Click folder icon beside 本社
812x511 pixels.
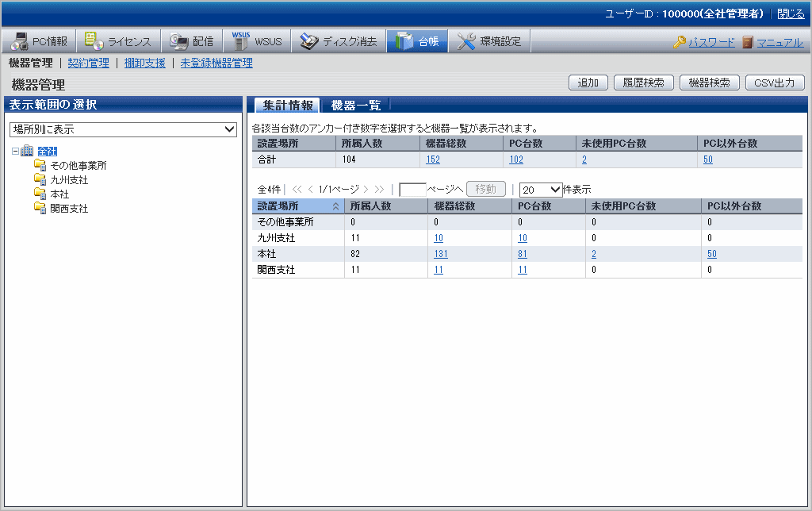tap(40, 194)
